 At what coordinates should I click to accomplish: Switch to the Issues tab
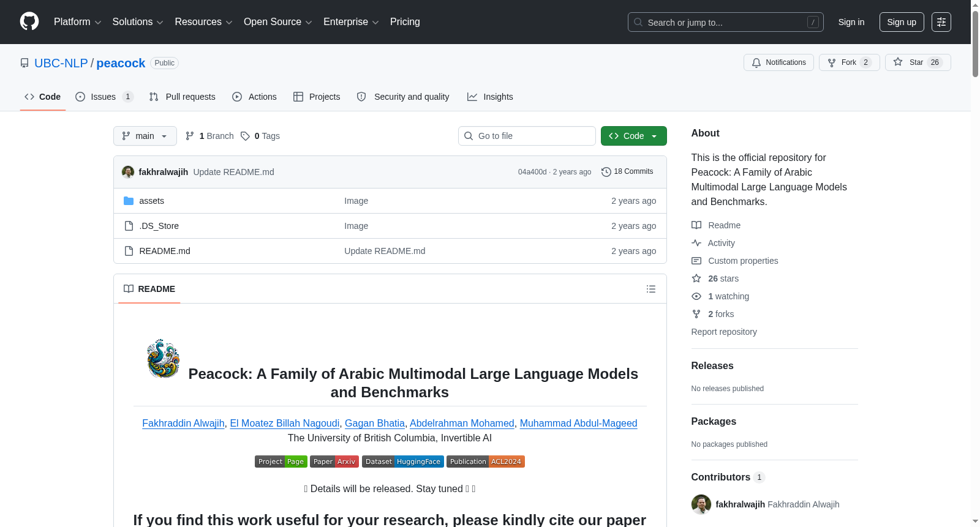click(x=104, y=97)
